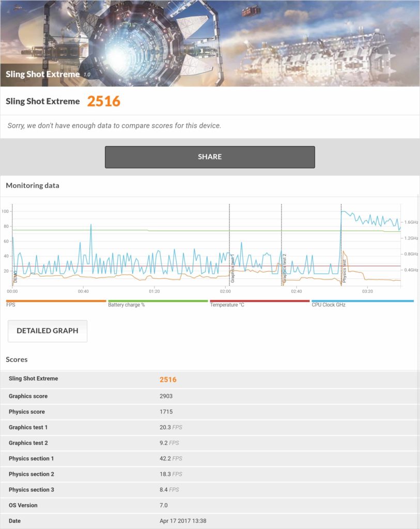This screenshot has height=529, width=420.
Task: Click the Physics section 3 row
Action: [210, 490]
